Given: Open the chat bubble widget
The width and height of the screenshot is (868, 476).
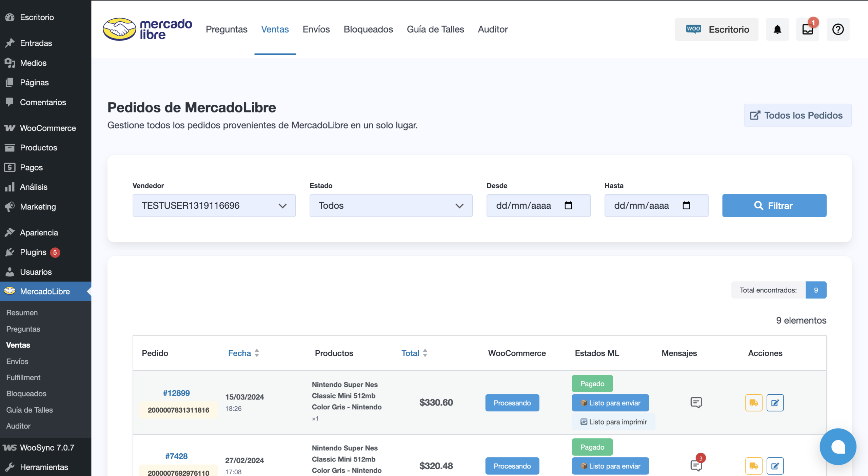Looking at the screenshot, I should [837, 447].
